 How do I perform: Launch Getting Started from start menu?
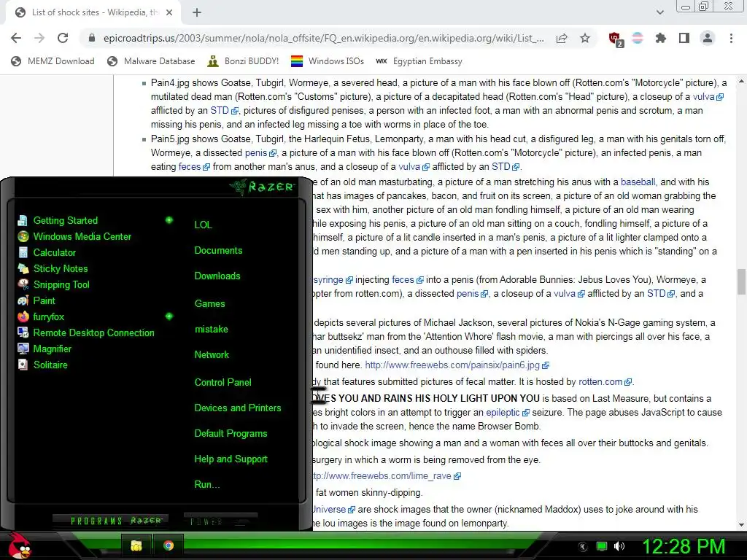(x=65, y=220)
